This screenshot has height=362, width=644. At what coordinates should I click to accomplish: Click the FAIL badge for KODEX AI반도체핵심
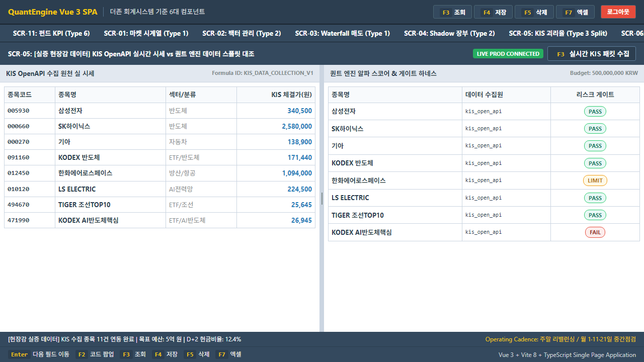coord(595,232)
